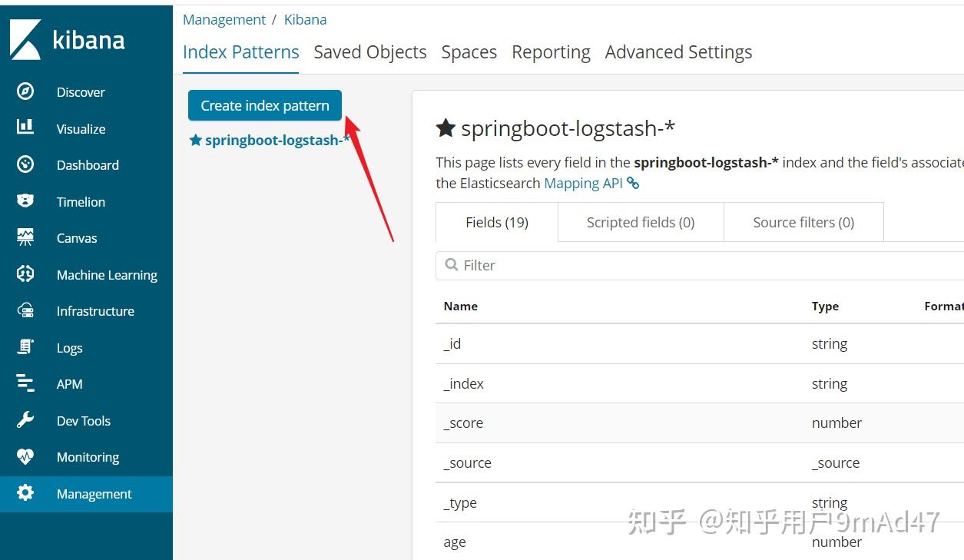Switch to the Saved Objects tab
This screenshot has width=964, height=560.
point(369,51)
